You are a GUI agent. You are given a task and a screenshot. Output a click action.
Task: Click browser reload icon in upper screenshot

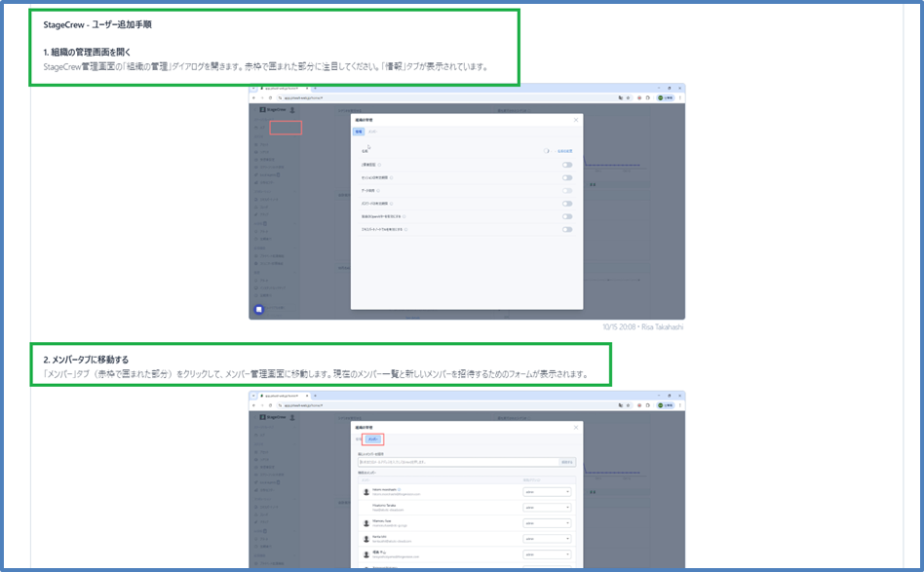coord(271,97)
